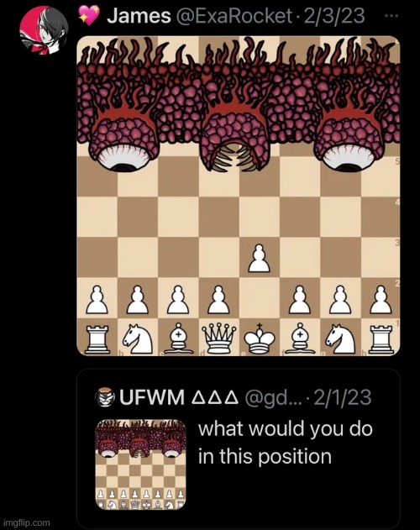This screenshot has width=420, height=530.
Task: Select the white queen on d1
Action: coord(218,338)
